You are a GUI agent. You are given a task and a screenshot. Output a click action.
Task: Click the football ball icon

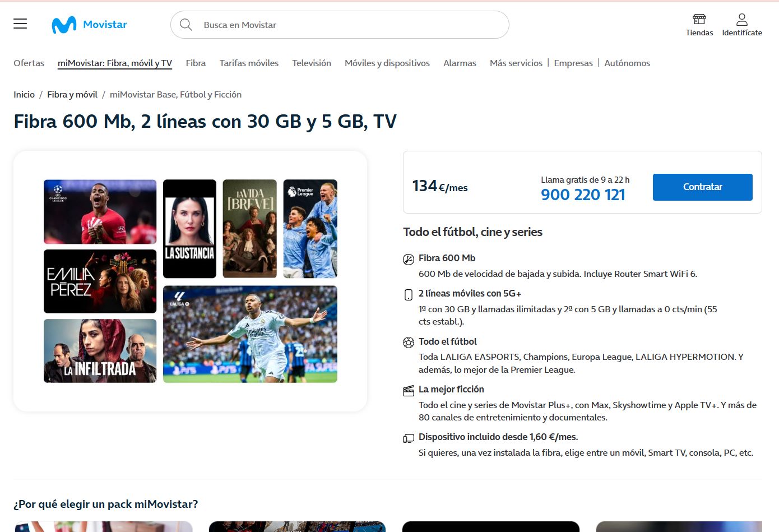(x=409, y=342)
